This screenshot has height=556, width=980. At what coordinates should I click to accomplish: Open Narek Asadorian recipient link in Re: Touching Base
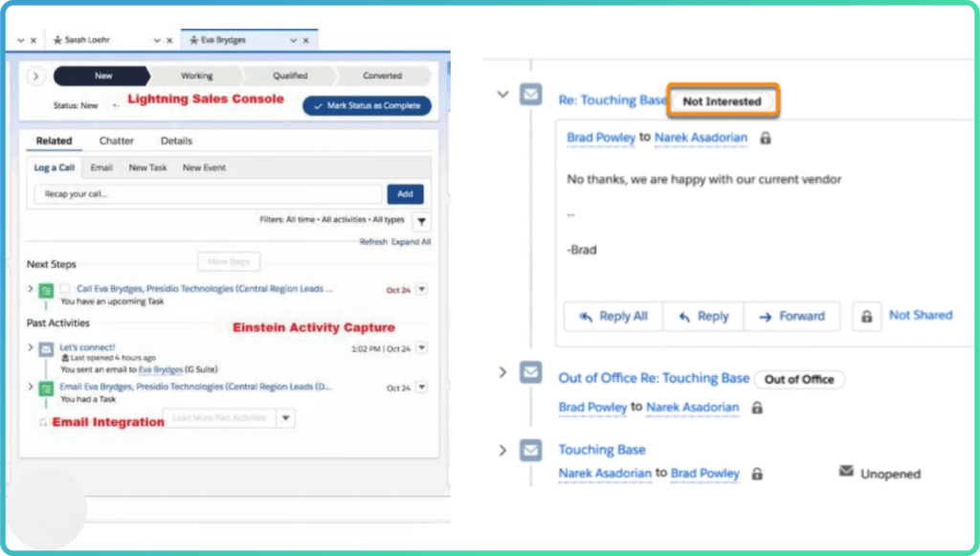pyautogui.click(x=701, y=138)
